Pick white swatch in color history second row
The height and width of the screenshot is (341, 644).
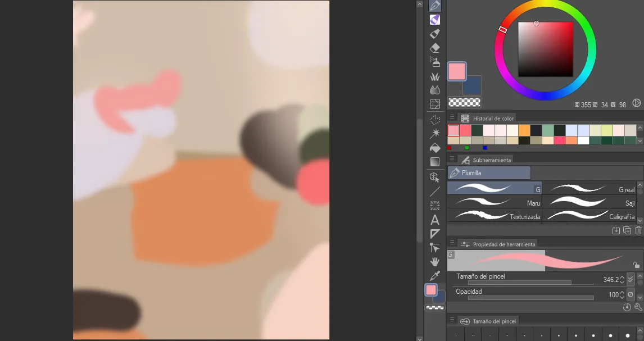click(x=583, y=140)
